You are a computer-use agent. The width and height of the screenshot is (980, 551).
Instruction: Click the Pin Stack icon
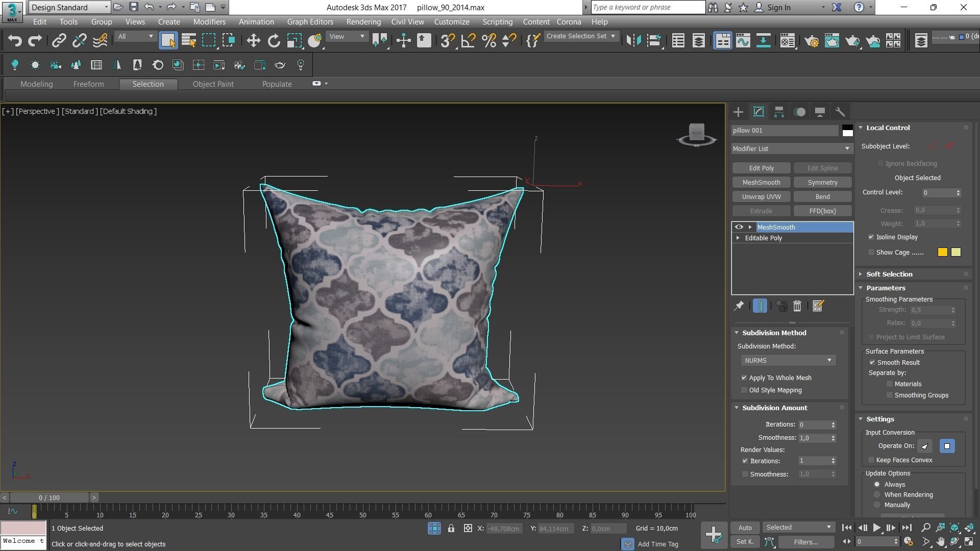coord(739,306)
